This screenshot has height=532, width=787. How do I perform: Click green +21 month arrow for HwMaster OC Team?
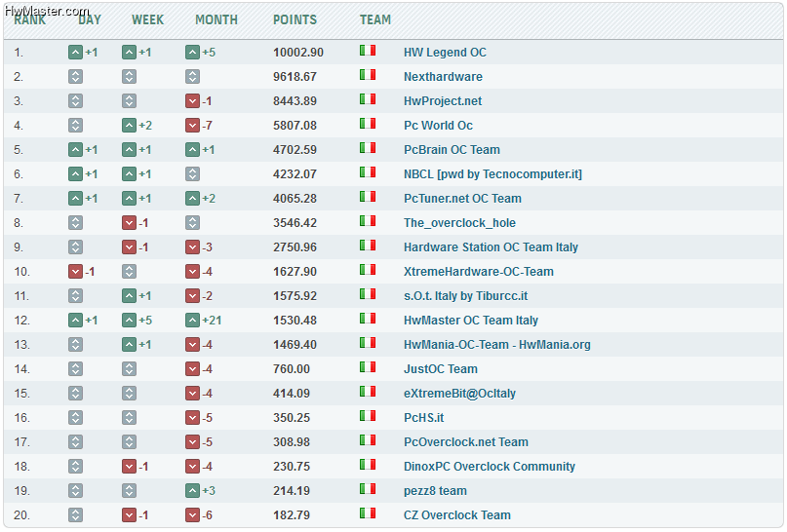click(x=192, y=320)
